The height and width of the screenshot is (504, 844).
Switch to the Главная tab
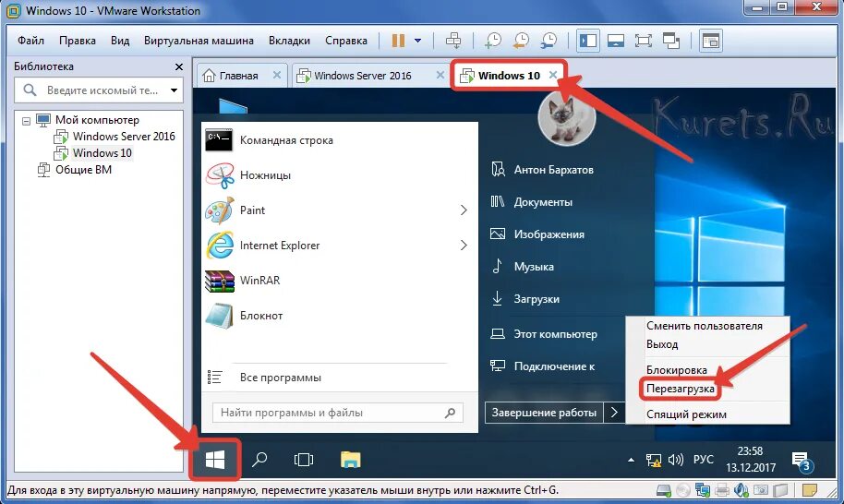(237, 76)
